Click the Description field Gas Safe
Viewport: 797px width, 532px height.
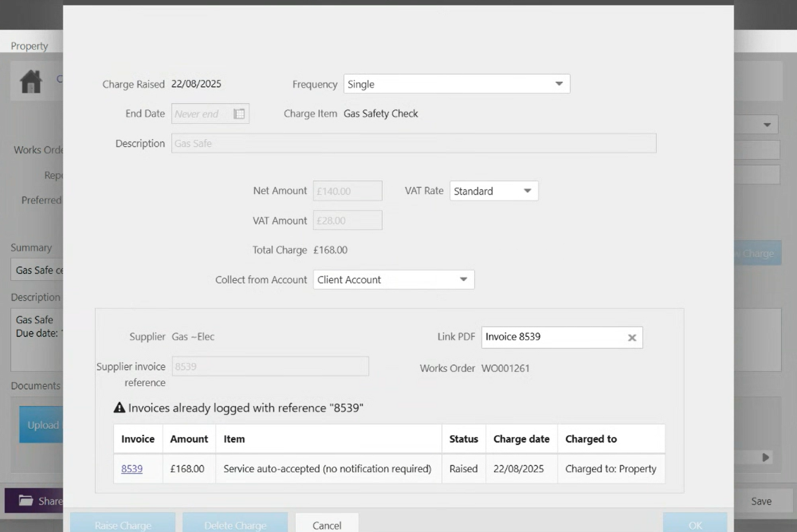click(x=414, y=143)
